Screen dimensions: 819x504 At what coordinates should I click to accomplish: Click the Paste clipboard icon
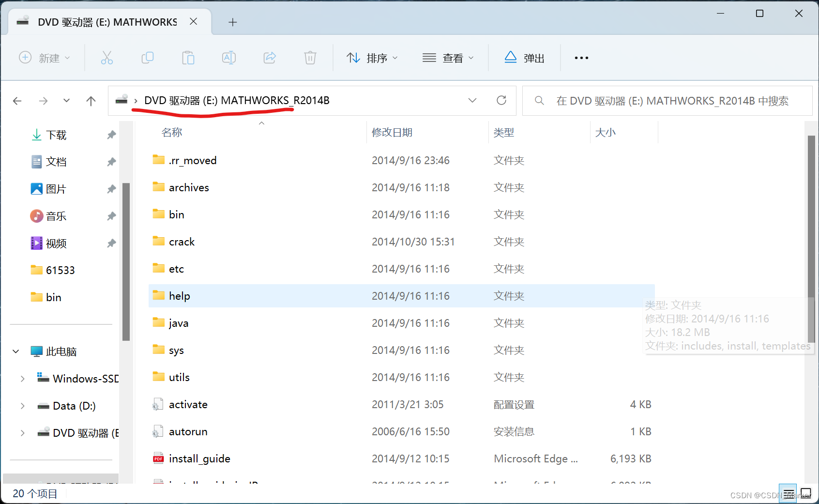(x=188, y=58)
